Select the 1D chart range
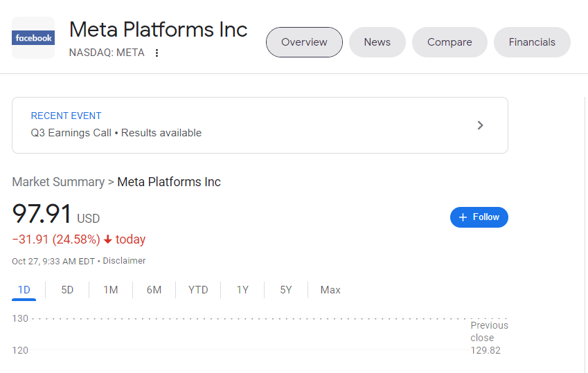The image size is (588, 373). (x=24, y=290)
